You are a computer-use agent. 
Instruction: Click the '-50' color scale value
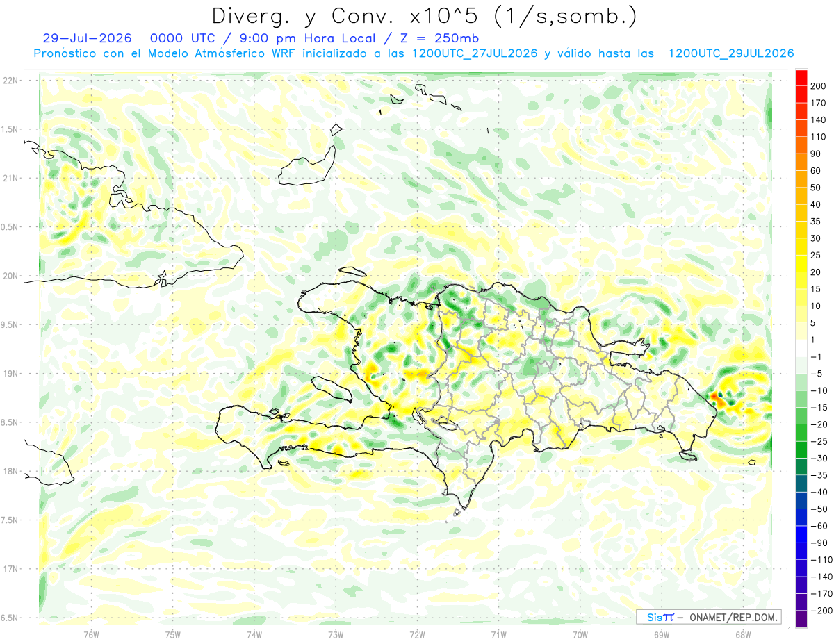click(x=820, y=509)
